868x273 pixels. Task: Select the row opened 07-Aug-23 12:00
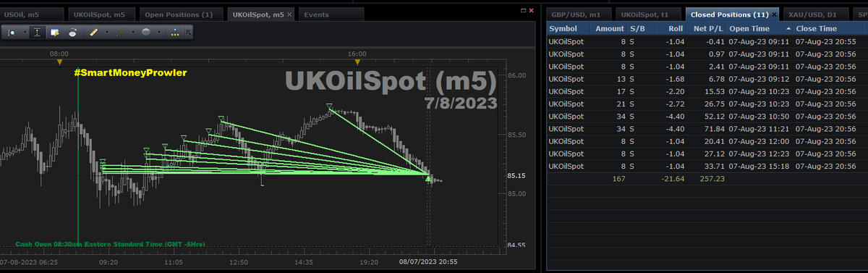707,141
